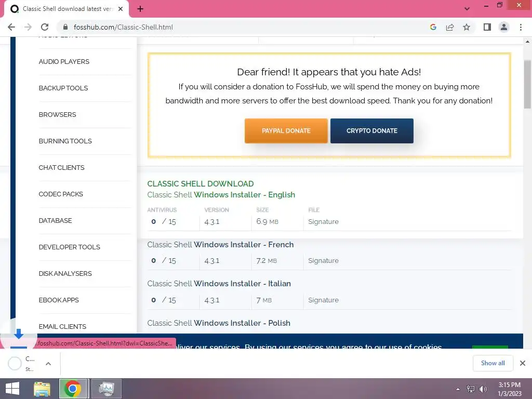Open the AUDIO PLAYERS category
Viewport: 532px width, 399px height.
click(x=64, y=62)
